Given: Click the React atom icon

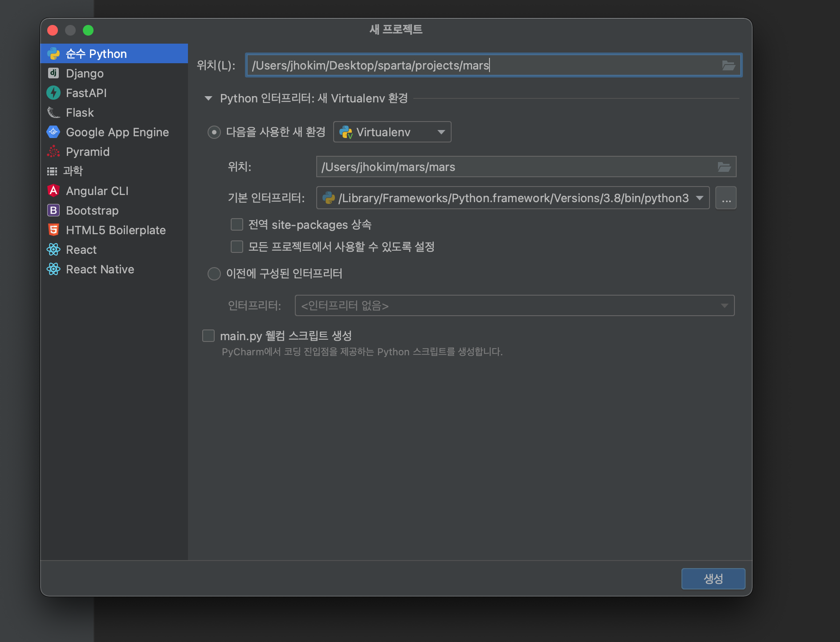Looking at the screenshot, I should pos(53,249).
